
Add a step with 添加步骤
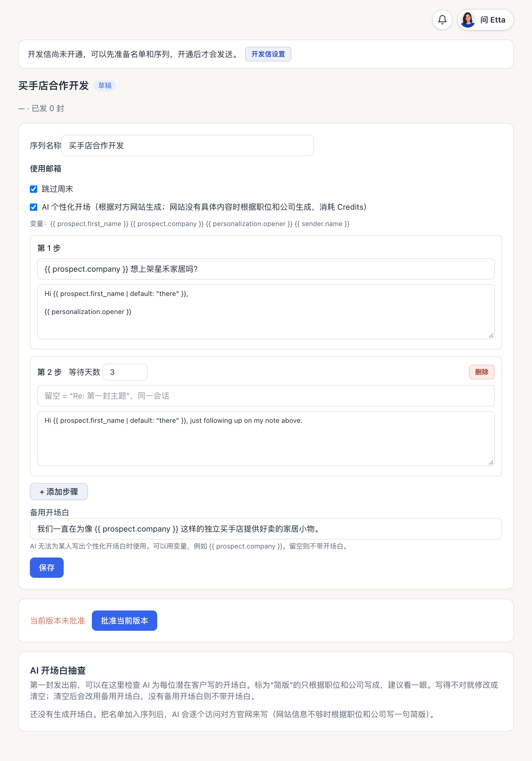pos(59,492)
